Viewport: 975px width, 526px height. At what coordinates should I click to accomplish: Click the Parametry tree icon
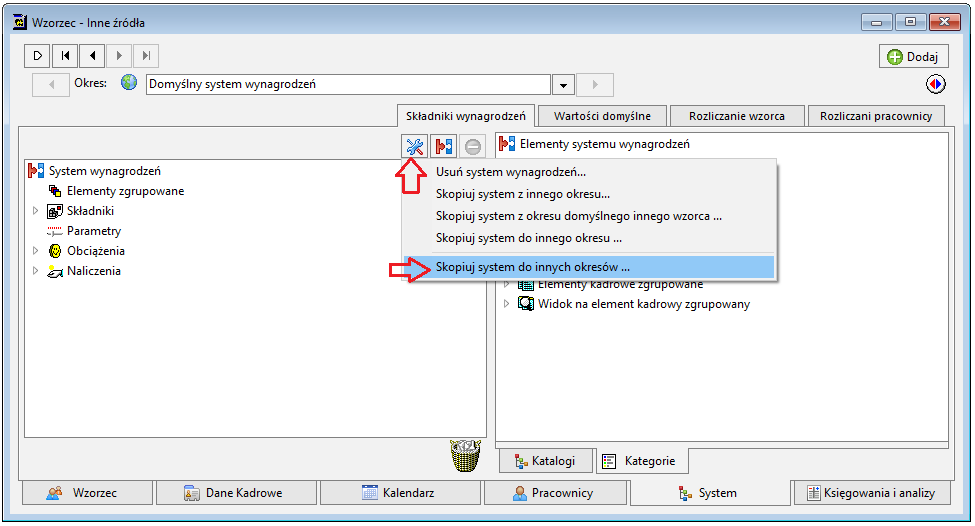tap(55, 231)
